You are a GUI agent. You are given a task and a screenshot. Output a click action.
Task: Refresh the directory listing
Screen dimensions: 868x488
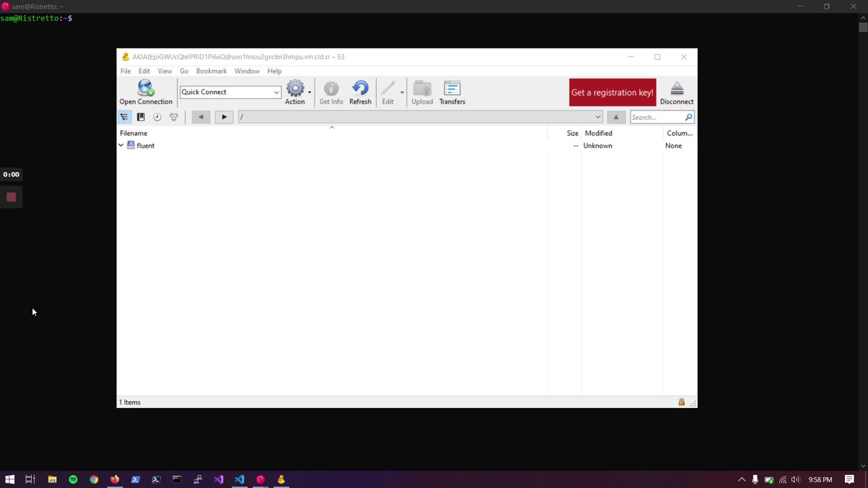(x=360, y=88)
